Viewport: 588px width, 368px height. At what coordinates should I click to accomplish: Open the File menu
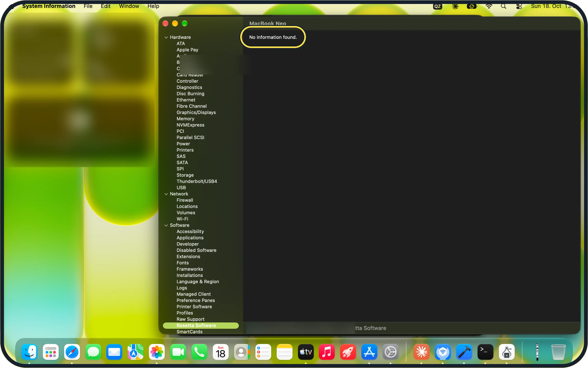click(88, 6)
